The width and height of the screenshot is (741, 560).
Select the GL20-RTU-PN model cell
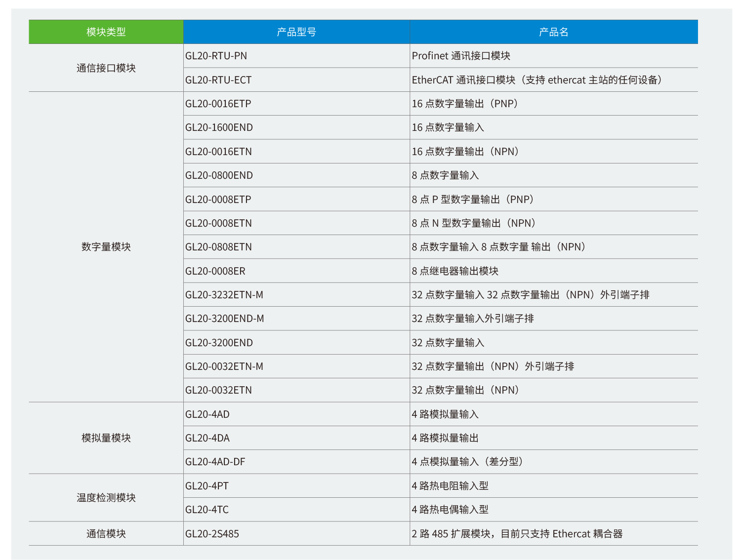point(216,56)
